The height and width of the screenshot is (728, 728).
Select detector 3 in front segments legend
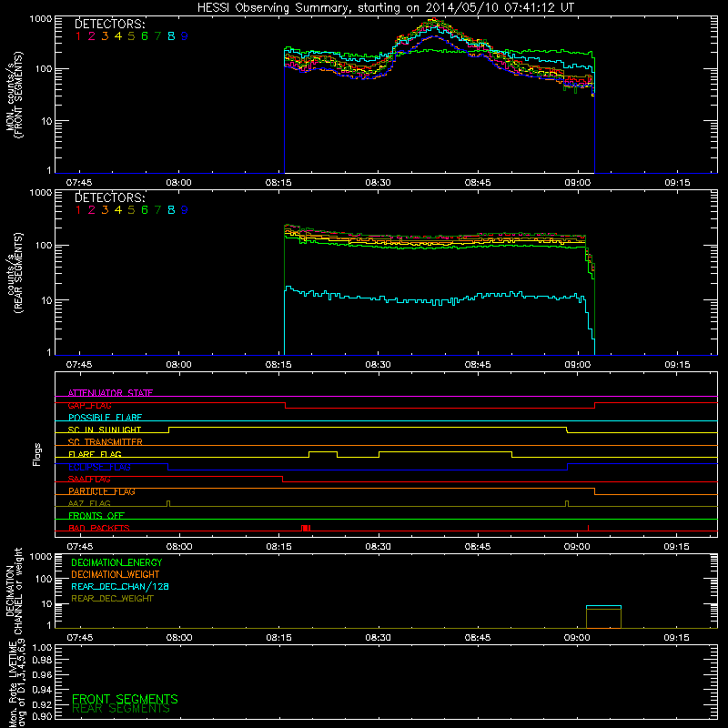[x=105, y=36]
